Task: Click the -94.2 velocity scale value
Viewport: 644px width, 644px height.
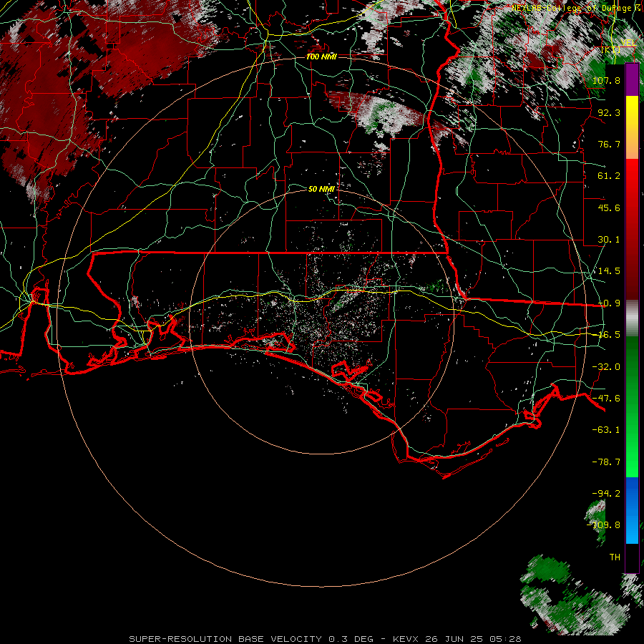Action: [606, 493]
